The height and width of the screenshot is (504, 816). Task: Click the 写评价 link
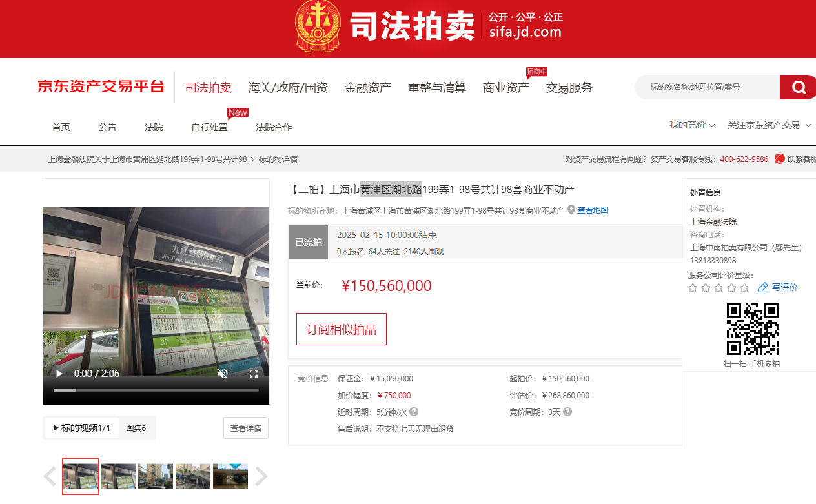(x=785, y=287)
